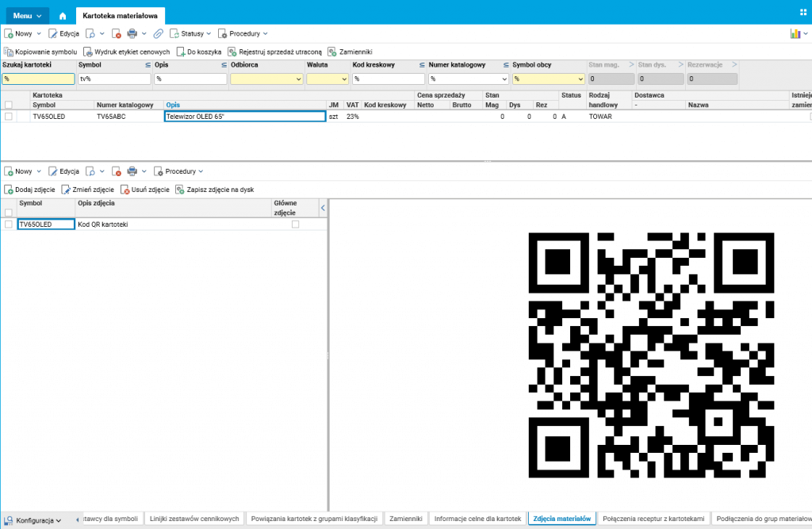Screen dimensions: 812x529
Task: Collapse photo list with the chevron arrow
Action: [323, 208]
